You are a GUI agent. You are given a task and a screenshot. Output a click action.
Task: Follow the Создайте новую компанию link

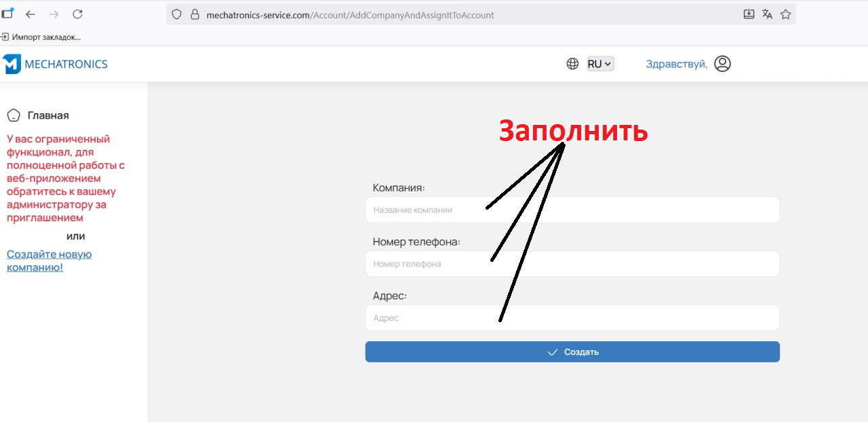click(49, 261)
